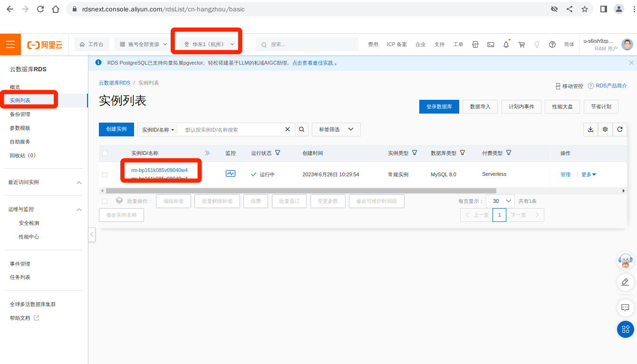The image size is (637, 364).
Task: Open 安全检测 in the sidebar
Action: [x=29, y=223]
